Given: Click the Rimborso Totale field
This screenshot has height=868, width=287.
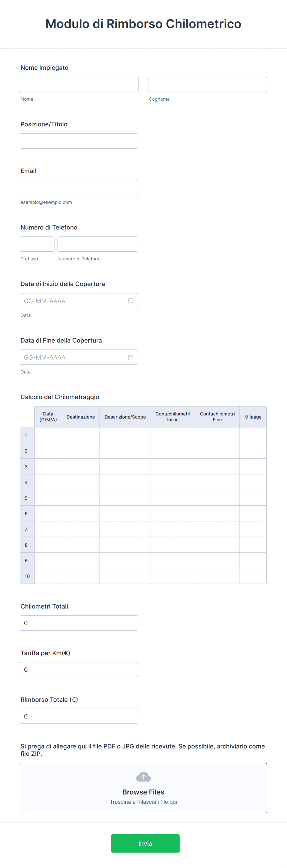Looking at the screenshot, I should pos(79,716).
